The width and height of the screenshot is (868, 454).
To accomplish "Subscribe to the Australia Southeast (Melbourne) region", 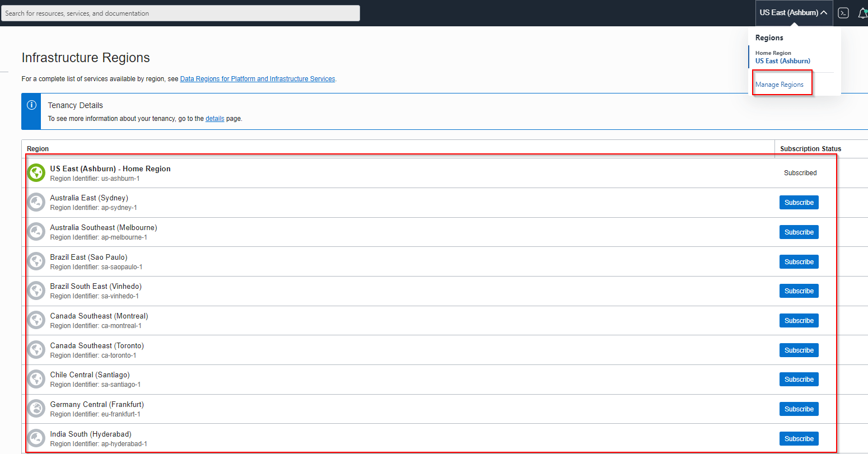I will [799, 232].
